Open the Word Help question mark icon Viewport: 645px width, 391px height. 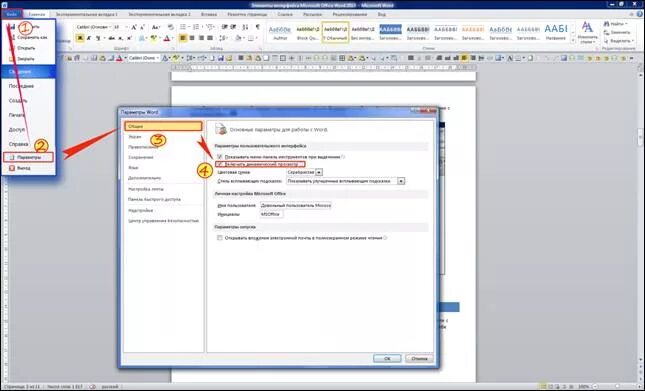[x=639, y=14]
